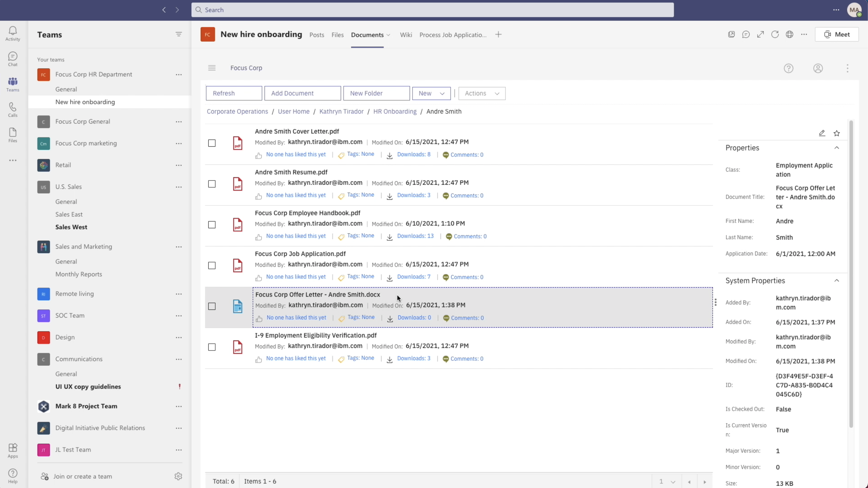Click the hamburger menu beside Focus Corp
The image size is (868, 488).
[x=212, y=68]
